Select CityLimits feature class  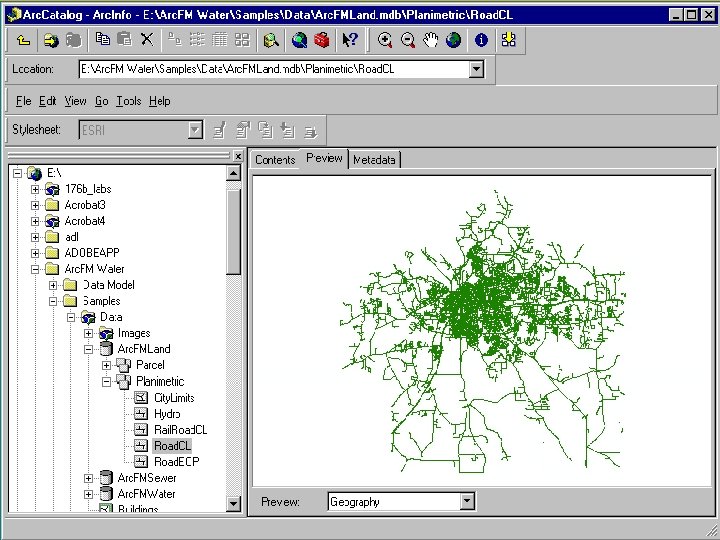(174, 398)
